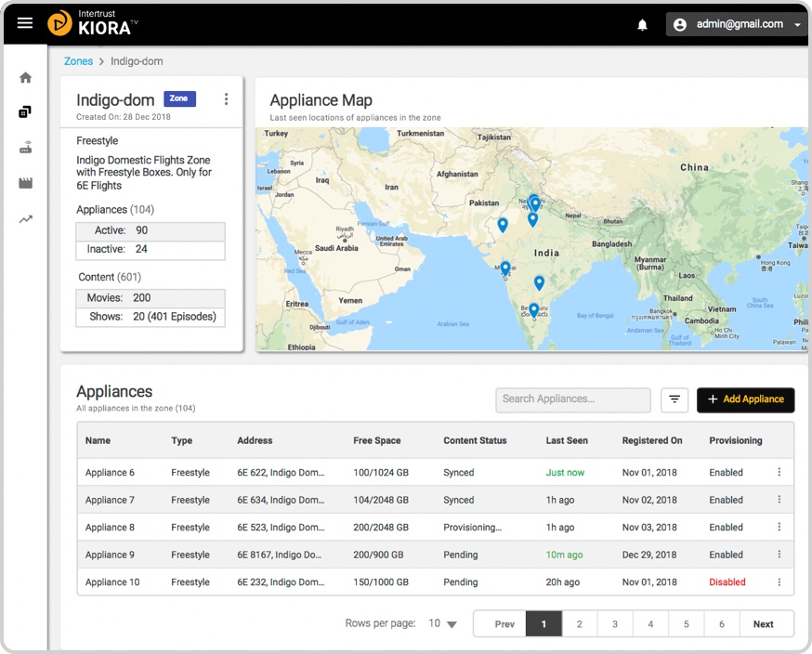Select the Appliance 6 name cell
812x654 pixels.
[110, 472]
